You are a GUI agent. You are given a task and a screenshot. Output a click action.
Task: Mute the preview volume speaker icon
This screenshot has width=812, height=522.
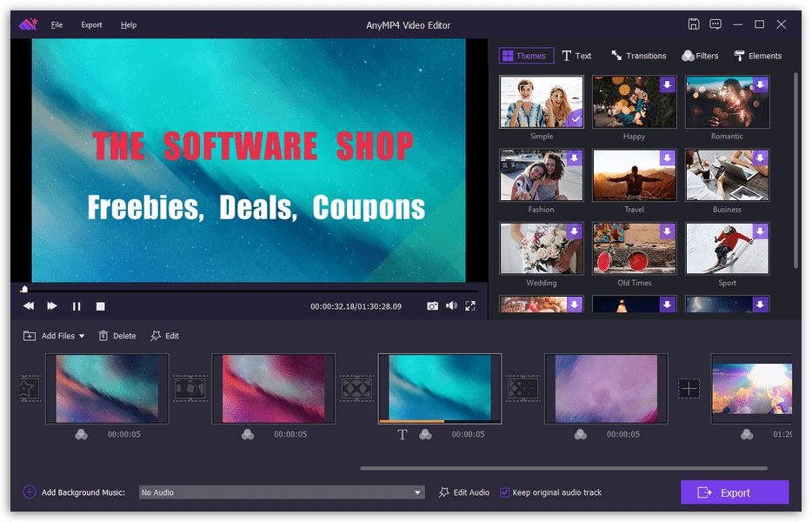451,306
